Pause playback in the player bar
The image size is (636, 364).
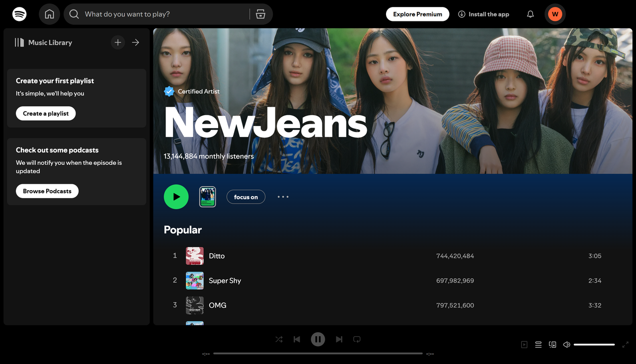(x=318, y=339)
